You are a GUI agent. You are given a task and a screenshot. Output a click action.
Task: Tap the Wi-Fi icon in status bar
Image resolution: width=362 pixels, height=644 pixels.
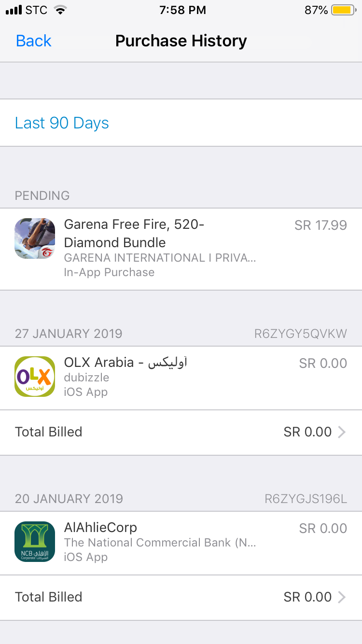pyautogui.click(x=60, y=10)
